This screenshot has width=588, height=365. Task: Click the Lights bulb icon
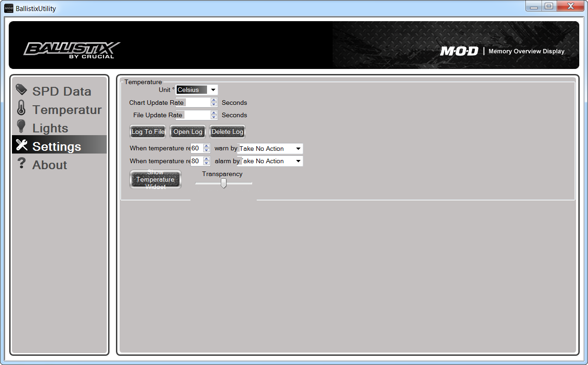pos(21,126)
